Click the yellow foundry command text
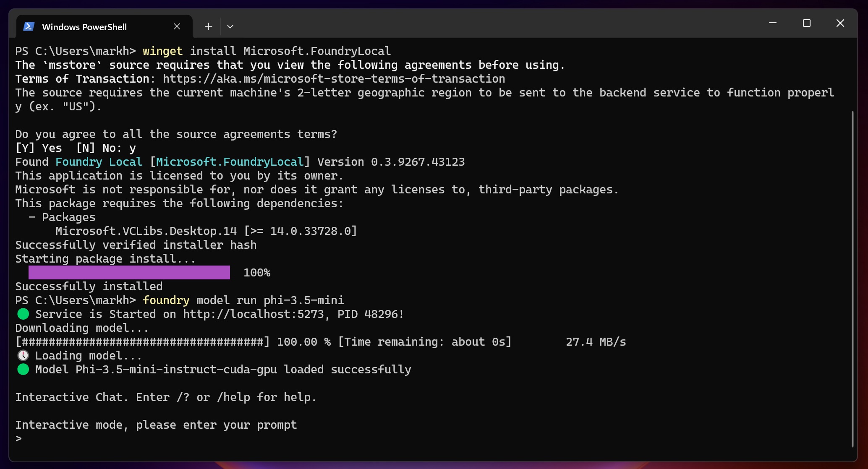 pyautogui.click(x=166, y=300)
